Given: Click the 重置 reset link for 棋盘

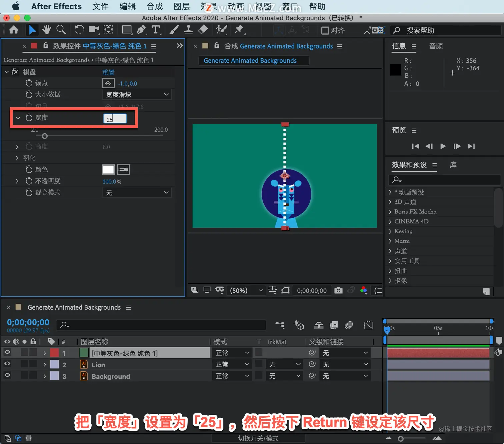Looking at the screenshot, I should click(108, 72).
